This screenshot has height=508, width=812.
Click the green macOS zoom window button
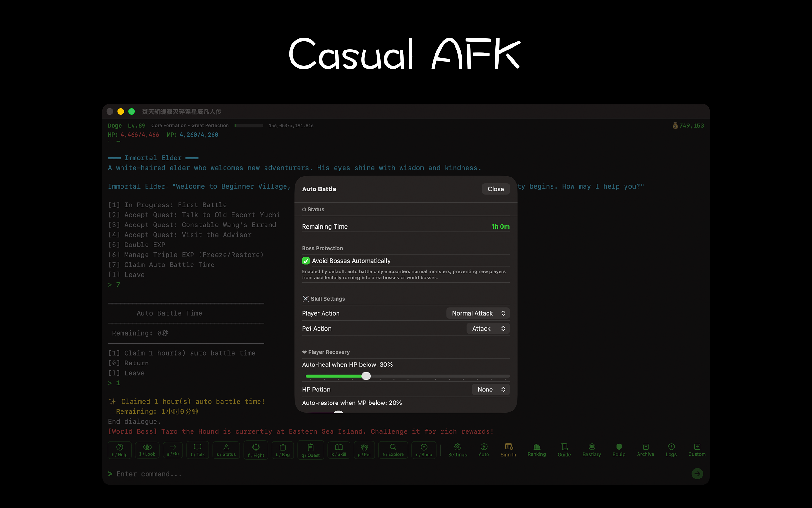coord(132,111)
